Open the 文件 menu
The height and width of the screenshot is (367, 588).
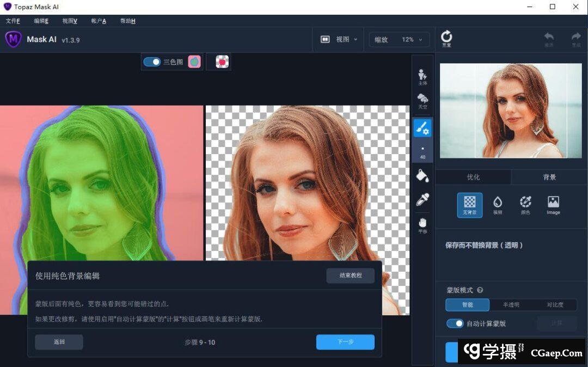13,21
